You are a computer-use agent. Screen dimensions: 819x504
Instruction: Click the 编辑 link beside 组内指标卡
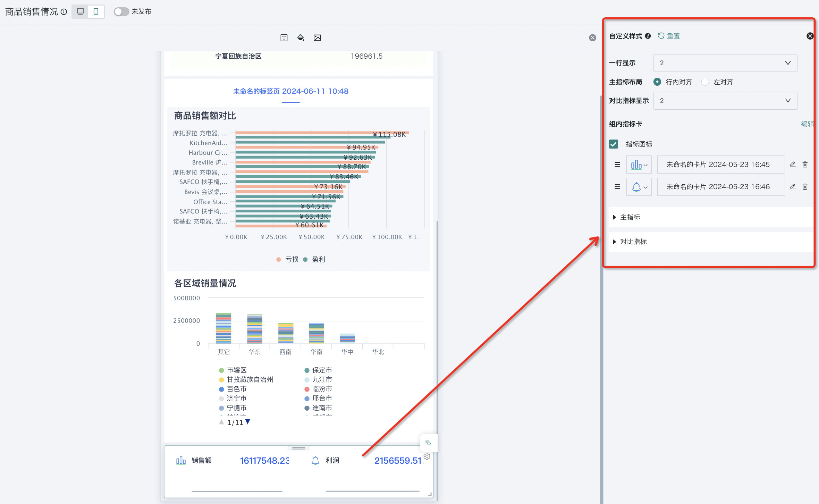click(x=807, y=124)
